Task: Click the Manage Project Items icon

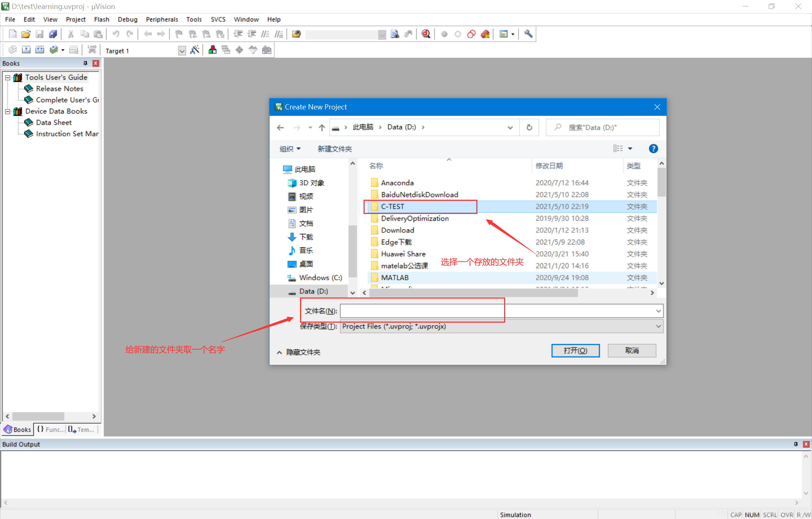Action: (212, 50)
